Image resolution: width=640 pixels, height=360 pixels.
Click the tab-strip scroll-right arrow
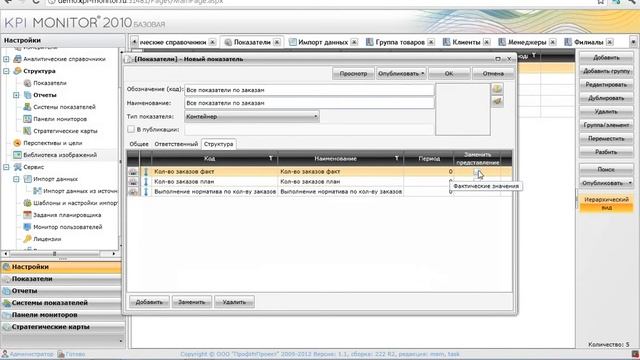pyautogui.click(x=633, y=42)
